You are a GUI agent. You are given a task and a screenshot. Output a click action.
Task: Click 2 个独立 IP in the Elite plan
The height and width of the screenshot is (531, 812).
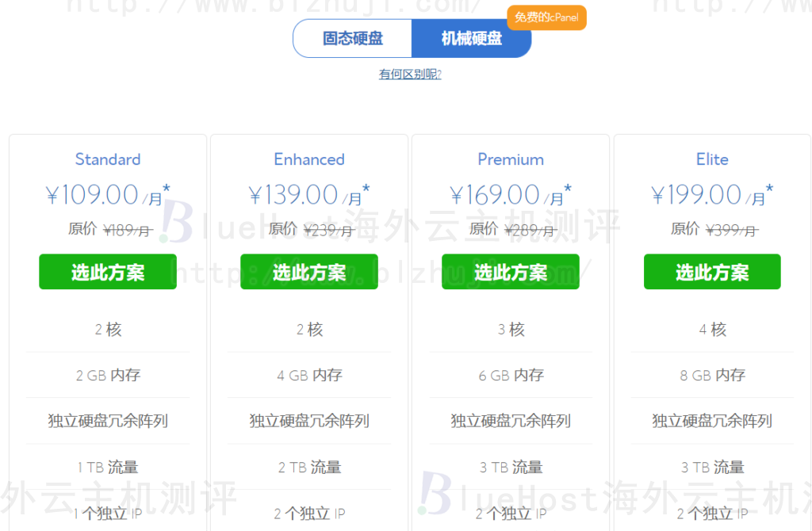[x=712, y=514]
